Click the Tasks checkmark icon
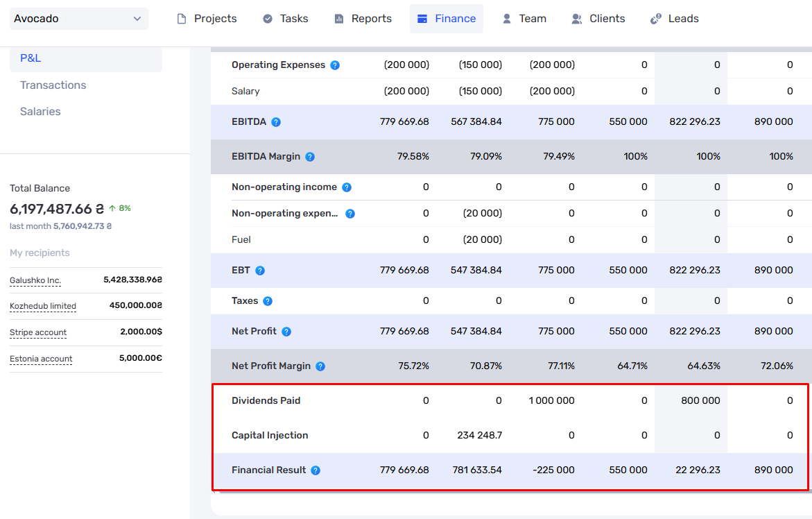Viewport: 812px width, 519px height. 268,19
